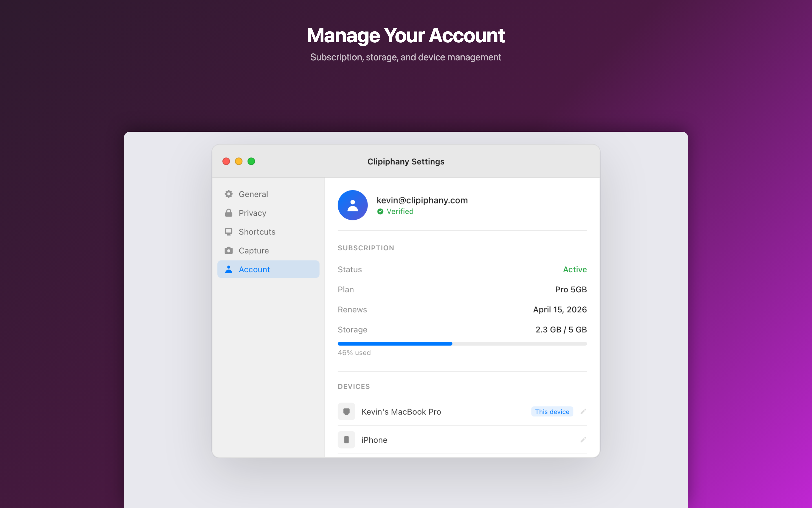Close the Clipiphany Settings window
This screenshot has height=508, width=812.
[226, 161]
